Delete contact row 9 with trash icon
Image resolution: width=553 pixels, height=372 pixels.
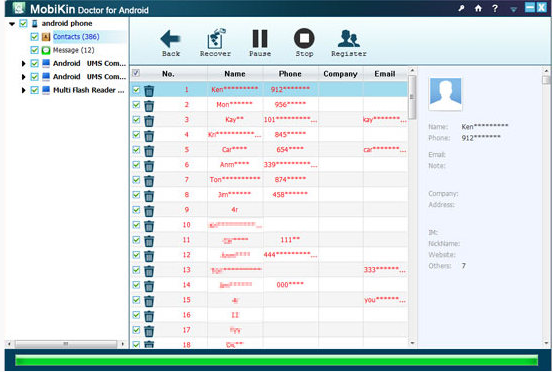(149, 211)
